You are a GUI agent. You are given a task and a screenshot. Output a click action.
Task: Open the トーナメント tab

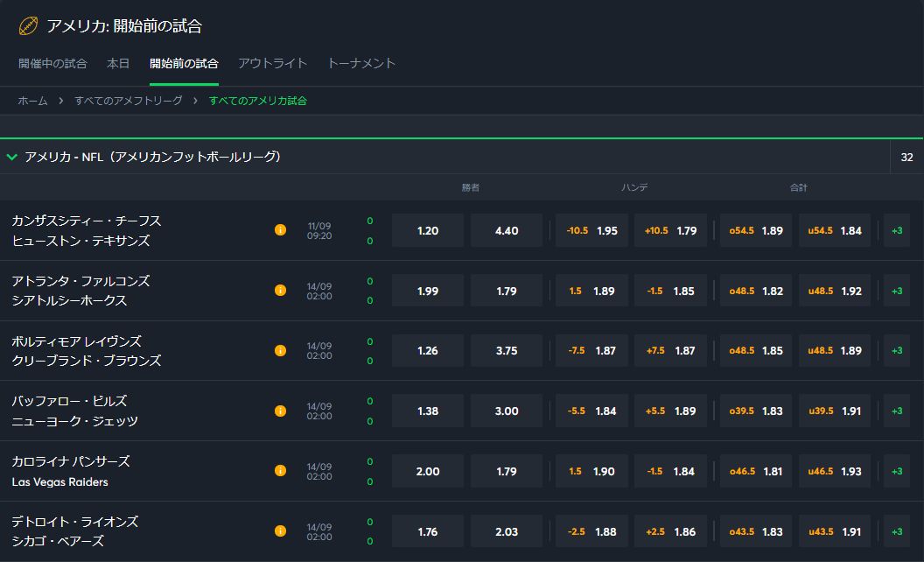pyautogui.click(x=361, y=63)
